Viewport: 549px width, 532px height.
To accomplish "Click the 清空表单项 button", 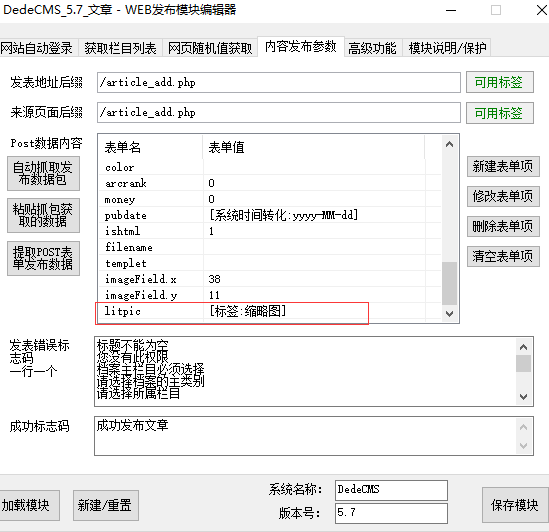I will (503, 257).
